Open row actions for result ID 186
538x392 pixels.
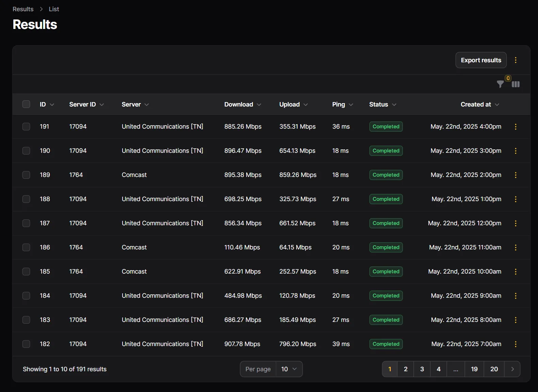click(x=516, y=247)
